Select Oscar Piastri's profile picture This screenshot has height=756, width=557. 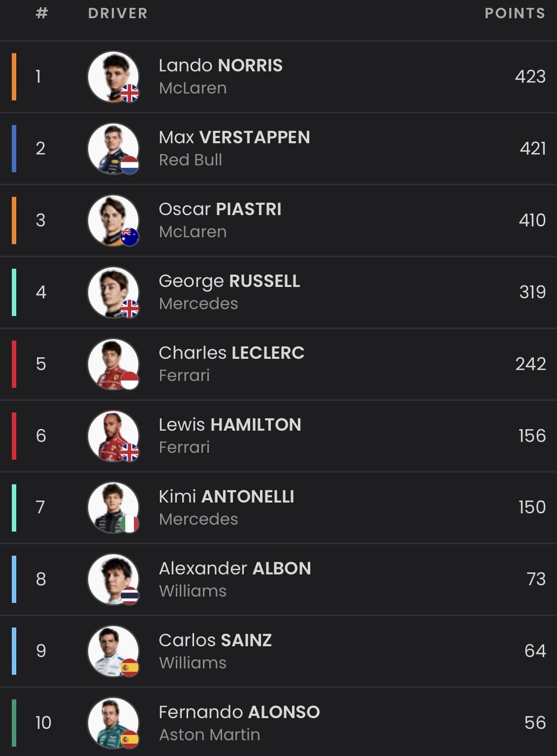pos(112,220)
